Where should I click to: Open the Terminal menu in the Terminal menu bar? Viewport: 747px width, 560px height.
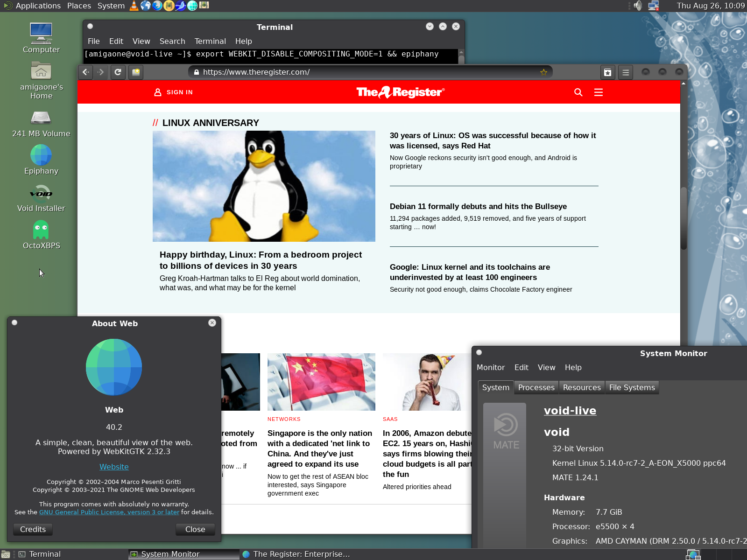point(210,41)
